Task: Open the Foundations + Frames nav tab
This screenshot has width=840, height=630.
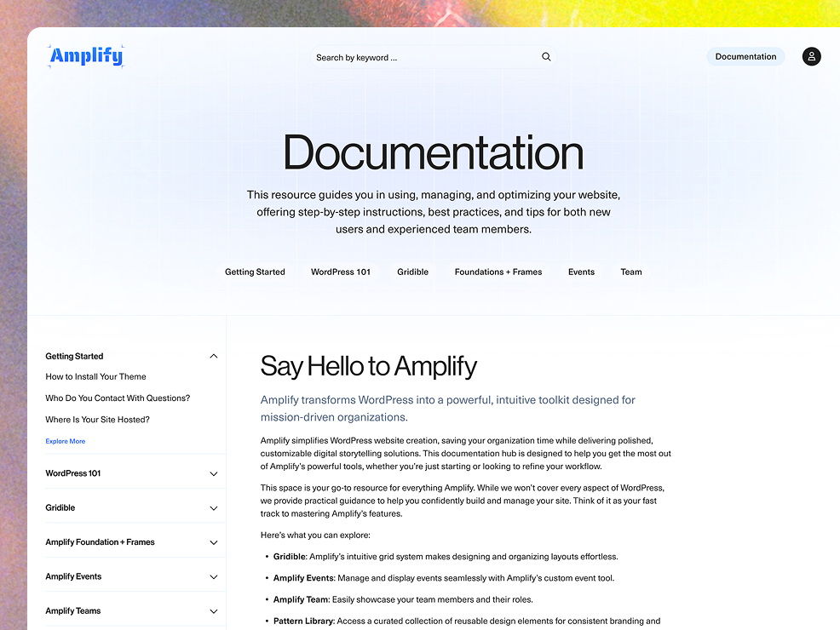Action: point(498,272)
